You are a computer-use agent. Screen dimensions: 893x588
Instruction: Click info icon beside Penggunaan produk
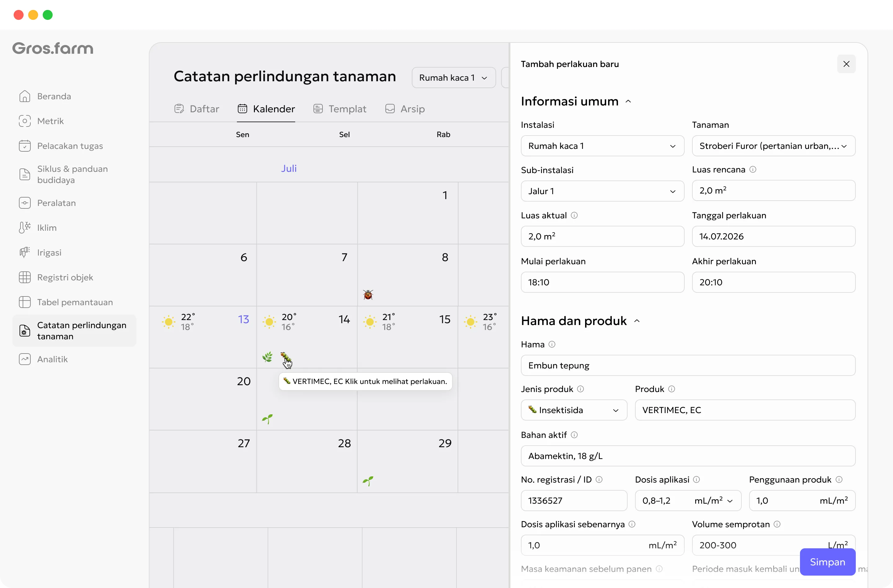pyautogui.click(x=839, y=479)
